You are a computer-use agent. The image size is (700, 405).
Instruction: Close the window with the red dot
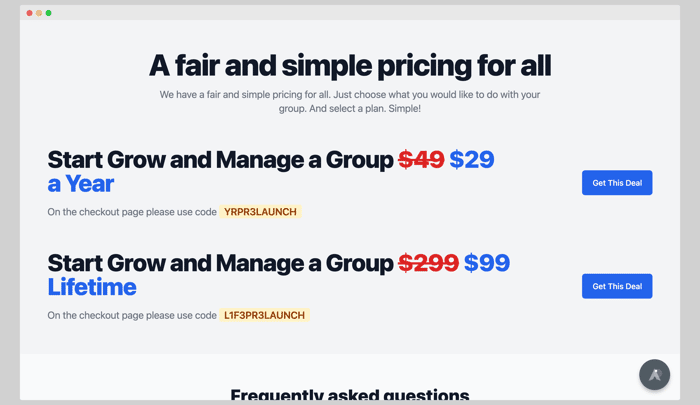pyautogui.click(x=29, y=13)
